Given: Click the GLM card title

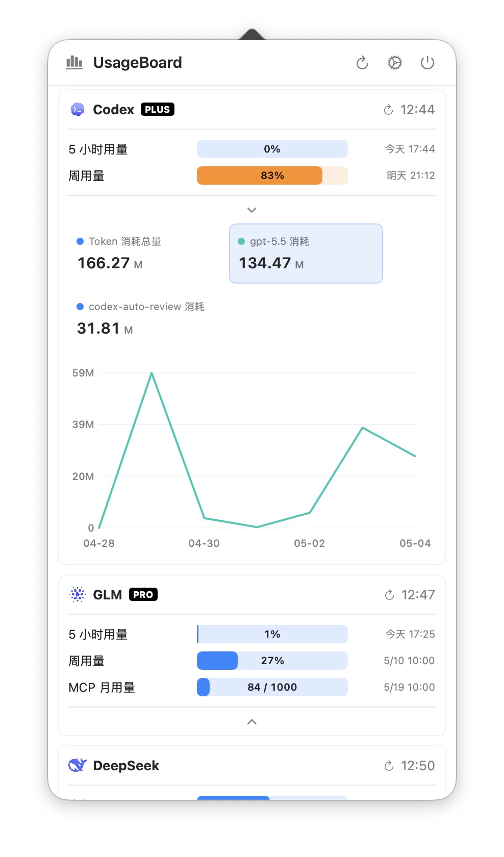Looking at the screenshot, I should (107, 595).
